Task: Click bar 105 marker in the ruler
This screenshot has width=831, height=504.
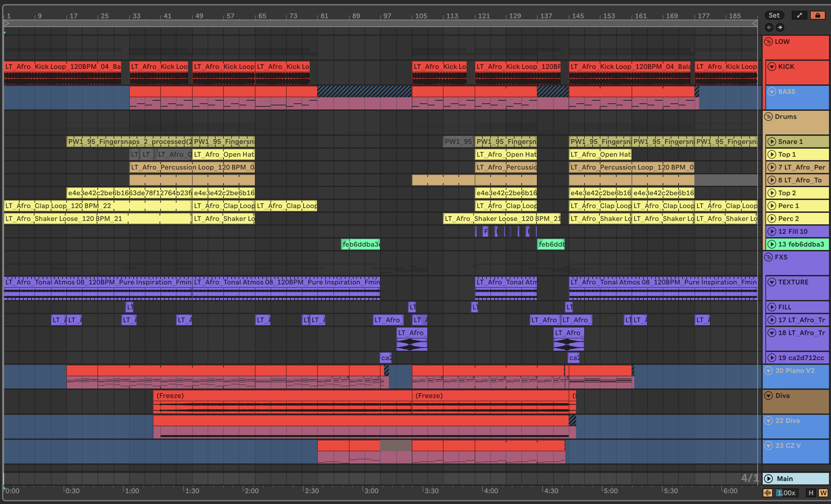Action: click(421, 16)
